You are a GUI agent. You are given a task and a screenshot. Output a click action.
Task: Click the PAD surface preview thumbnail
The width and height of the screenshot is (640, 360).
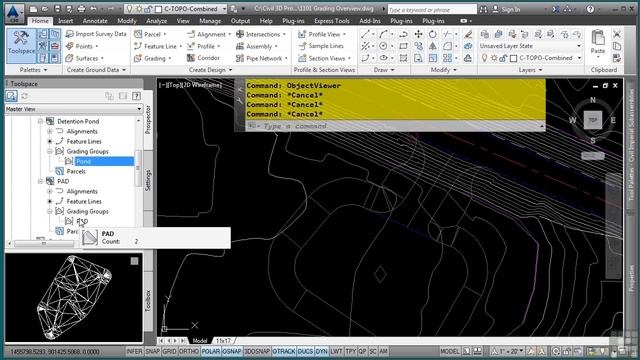74,298
